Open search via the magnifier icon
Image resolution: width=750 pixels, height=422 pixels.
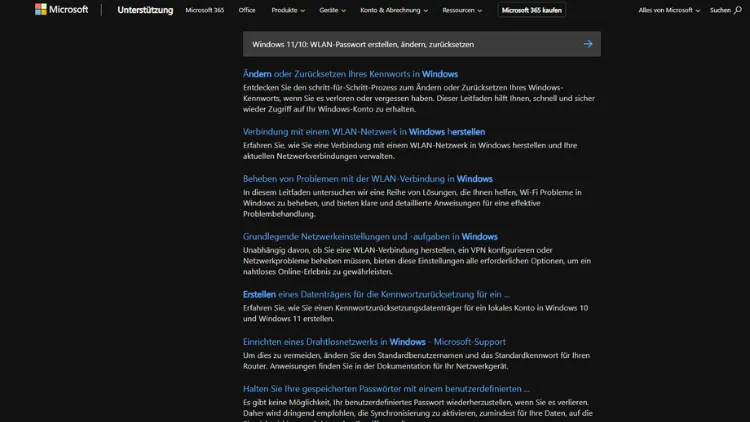pyautogui.click(x=738, y=10)
